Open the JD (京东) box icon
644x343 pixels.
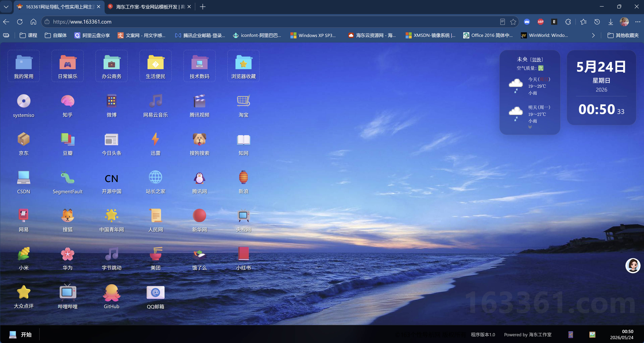(x=24, y=139)
